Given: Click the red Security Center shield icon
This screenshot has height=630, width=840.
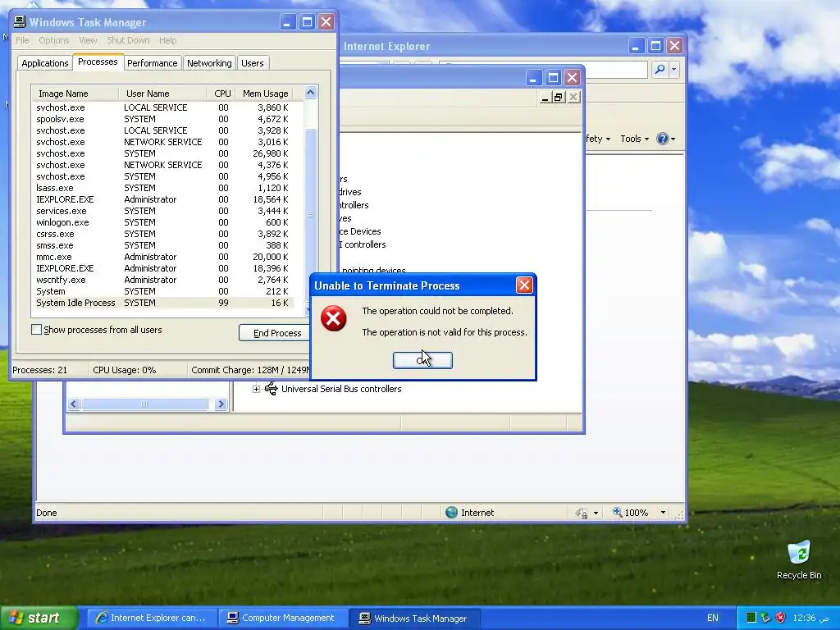Looking at the screenshot, I should [781, 618].
